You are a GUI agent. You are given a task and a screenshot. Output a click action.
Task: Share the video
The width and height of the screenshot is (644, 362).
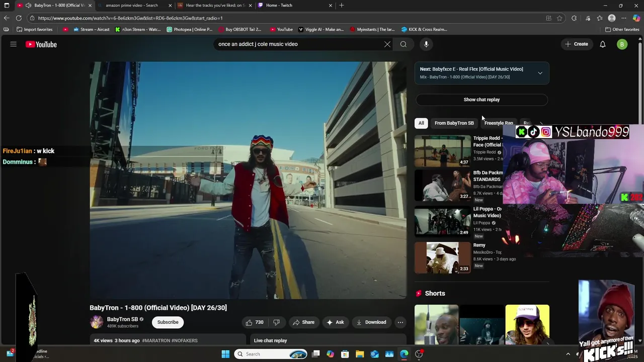click(303, 322)
